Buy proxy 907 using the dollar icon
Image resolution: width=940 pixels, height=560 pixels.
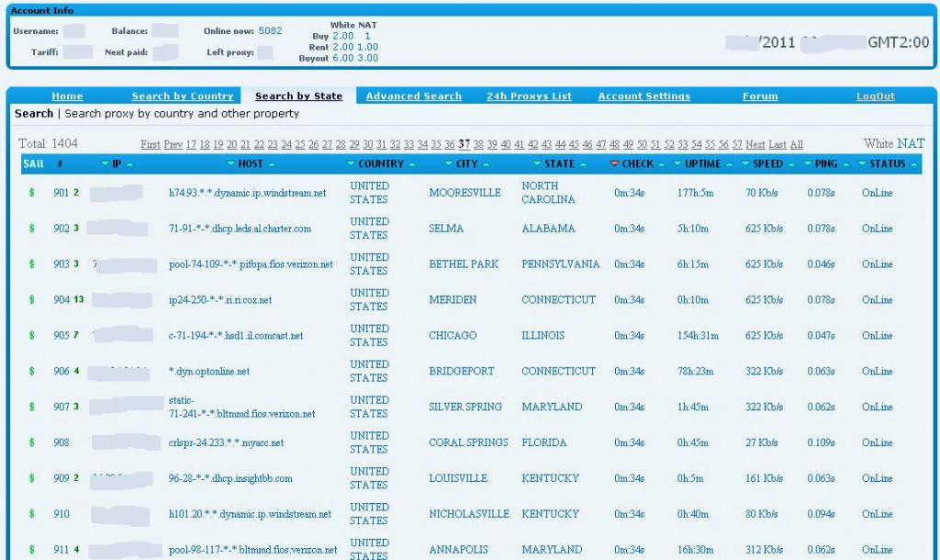point(32,407)
